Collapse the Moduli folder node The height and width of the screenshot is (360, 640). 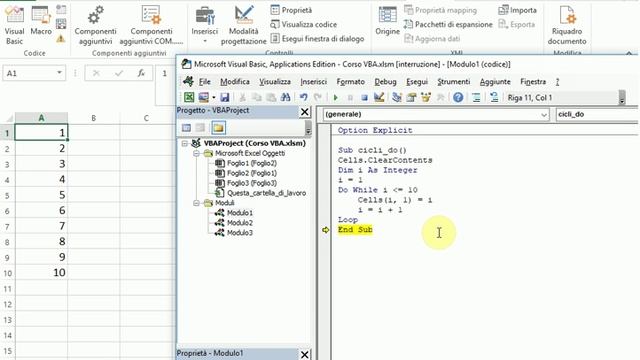196,203
